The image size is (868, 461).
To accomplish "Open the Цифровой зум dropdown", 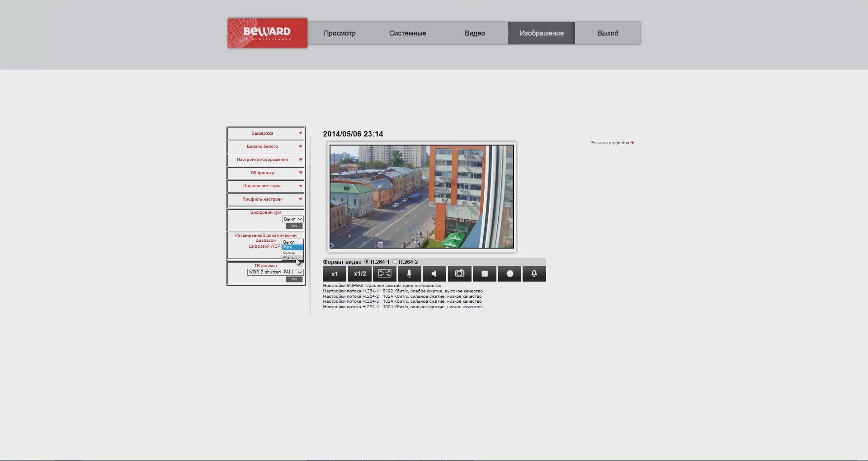I will click(292, 219).
